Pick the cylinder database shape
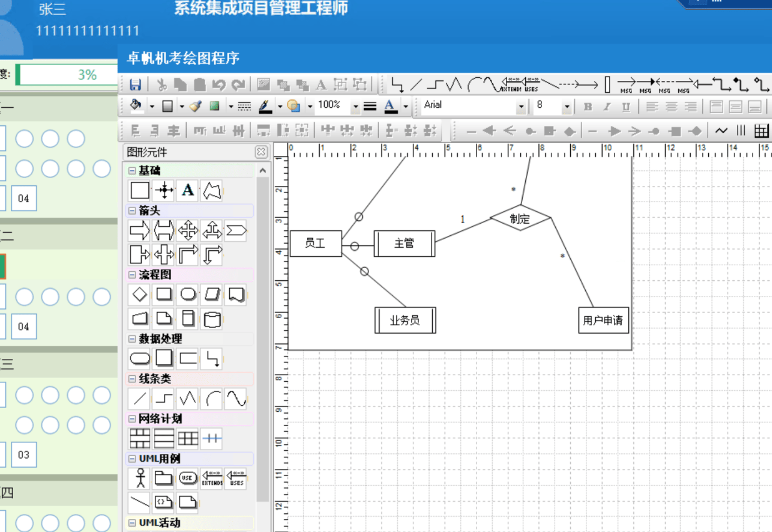 (x=212, y=319)
